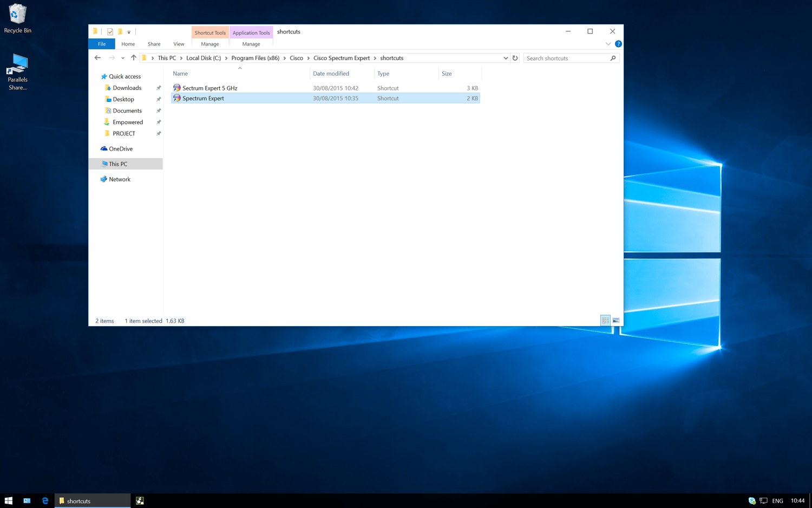Open the File menu tab
The image size is (812, 508).
point(102,44)
